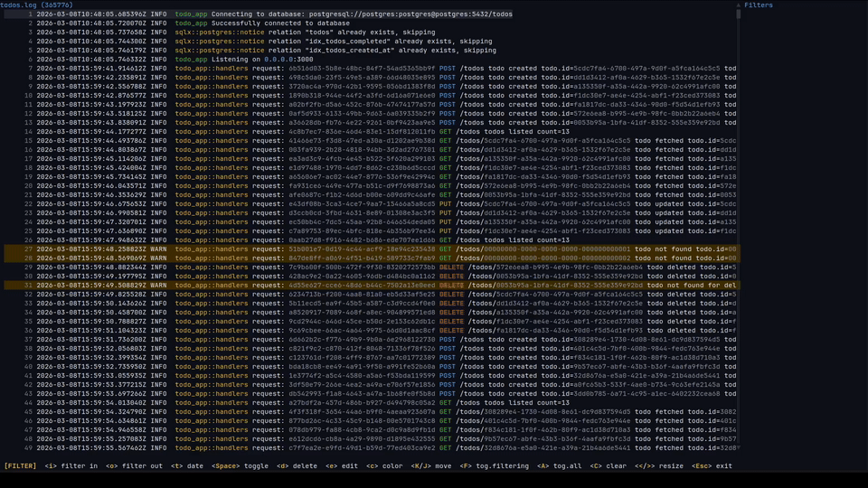The height and width of the screenshot is (488, 868).
Task: Click the [FILTER] mode indicator
Action: point(20,466)
